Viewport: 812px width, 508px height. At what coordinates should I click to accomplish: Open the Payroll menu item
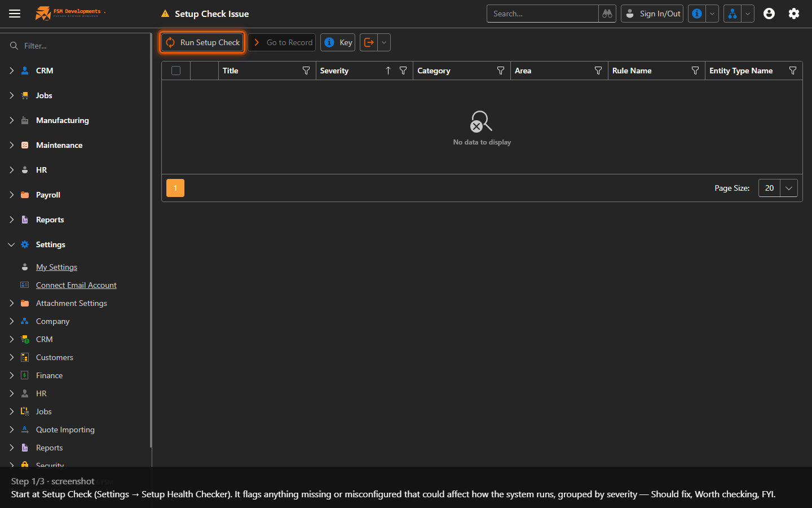[x=48, y=195]
